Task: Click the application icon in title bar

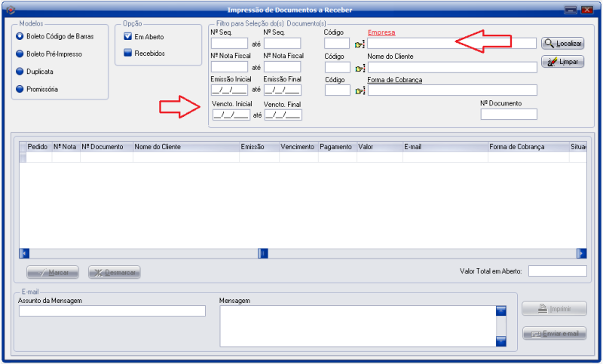Action: pos(11,10)
